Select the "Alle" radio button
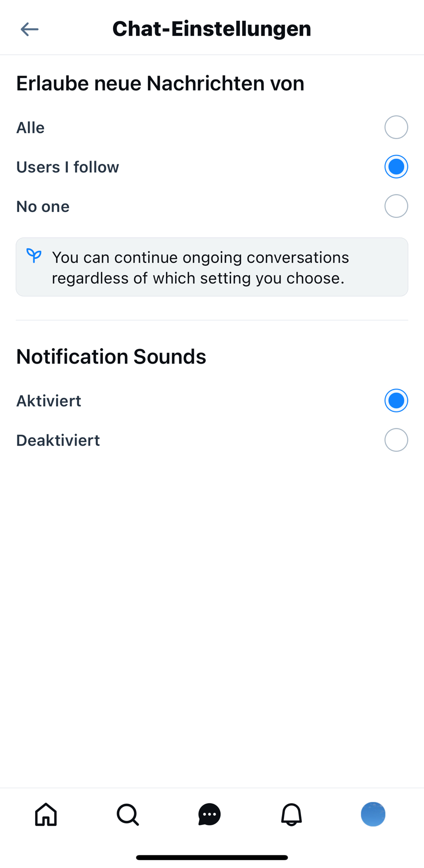The width and height of the screenshot is (424, 868). (396, 127)
